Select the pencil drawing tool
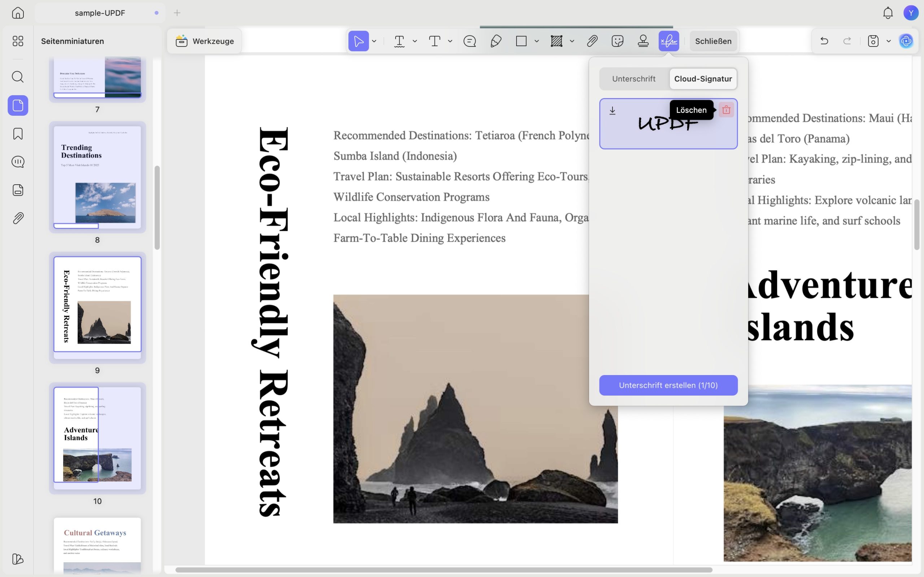 click(x=496, y=41)
